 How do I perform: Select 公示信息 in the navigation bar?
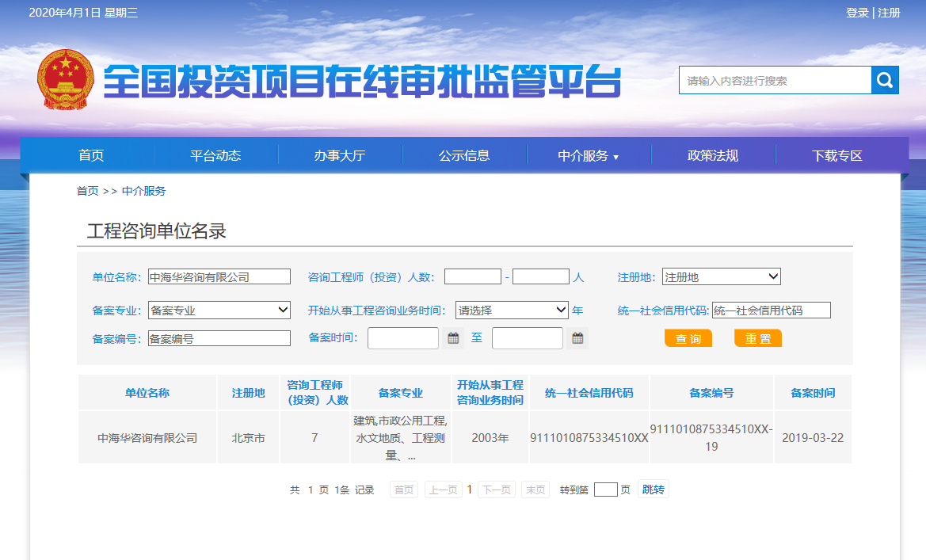click(464, 156)
